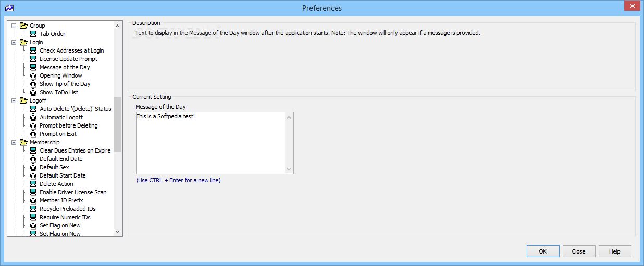Viewport: 644px width, 266px height.
Task: Click inside the Message of the Day text box
Action: coord(210,143)
